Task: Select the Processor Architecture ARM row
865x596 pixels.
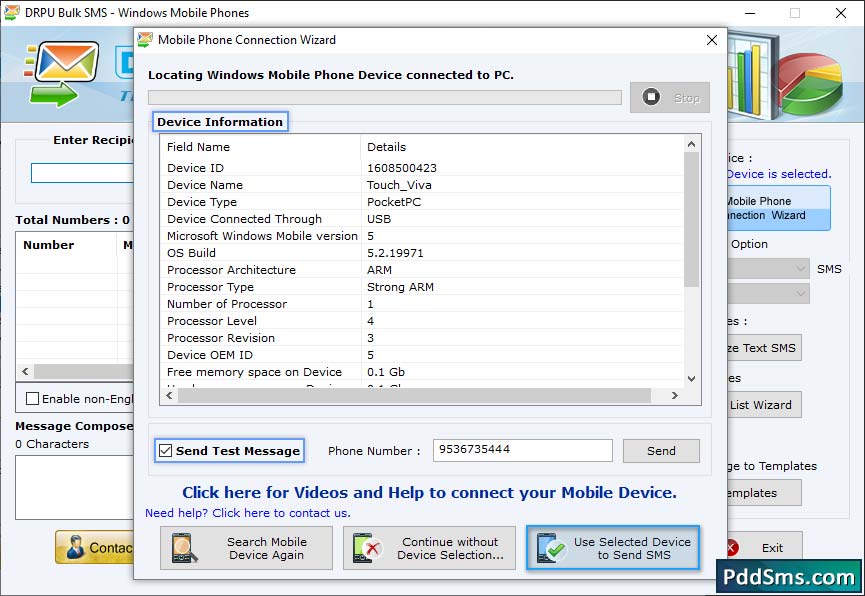Action: (422, 270)
